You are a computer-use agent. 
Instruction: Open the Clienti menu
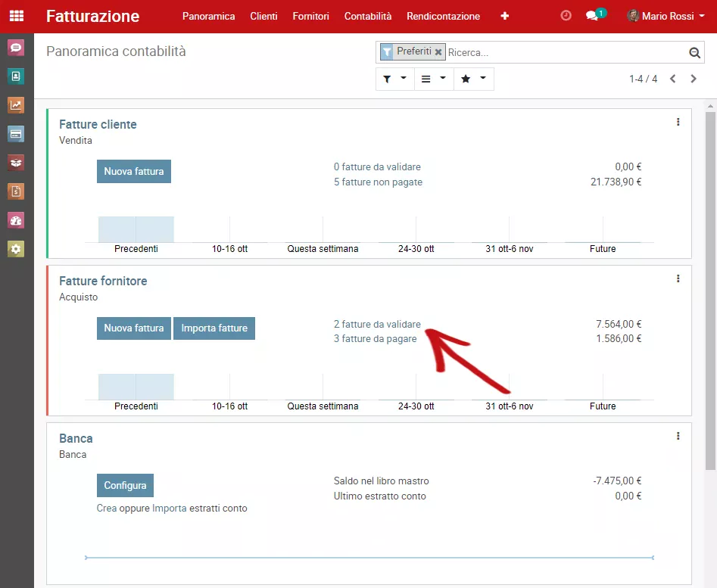[x=263, y=16]
